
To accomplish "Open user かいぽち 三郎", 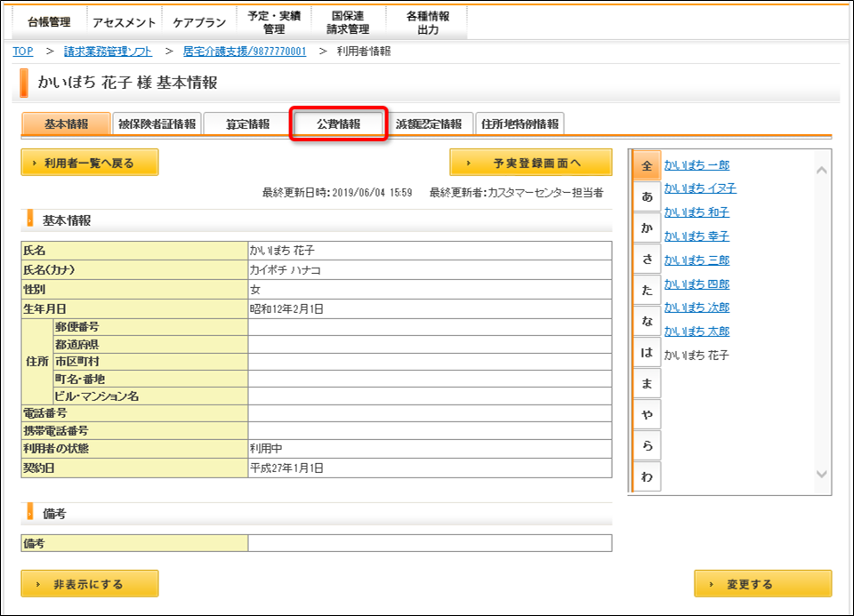I will [697, 260].
